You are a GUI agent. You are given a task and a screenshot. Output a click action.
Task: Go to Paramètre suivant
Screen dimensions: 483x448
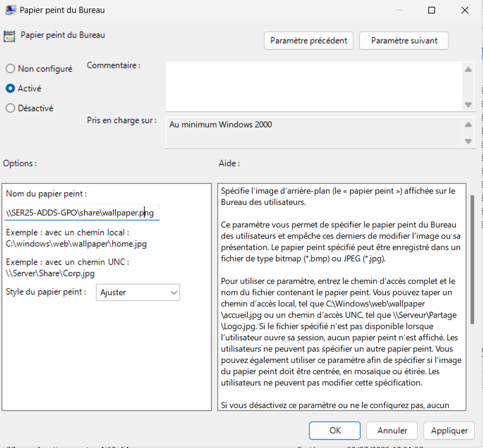(401, 41)
